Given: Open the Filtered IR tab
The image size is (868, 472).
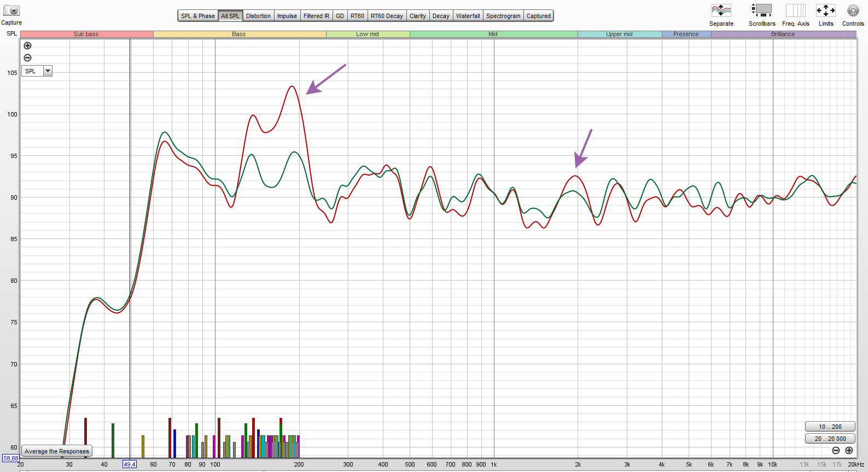Looking at the screenshot, I should (x=317, y=16).
